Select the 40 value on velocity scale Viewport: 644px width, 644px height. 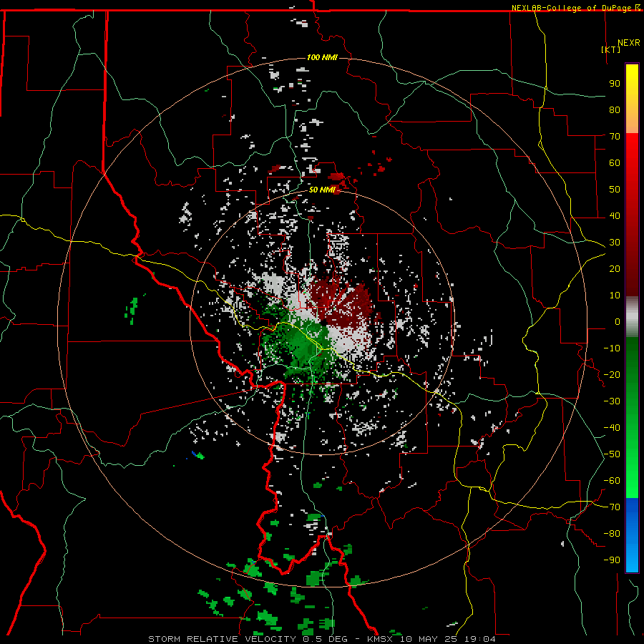pos(615,215)
